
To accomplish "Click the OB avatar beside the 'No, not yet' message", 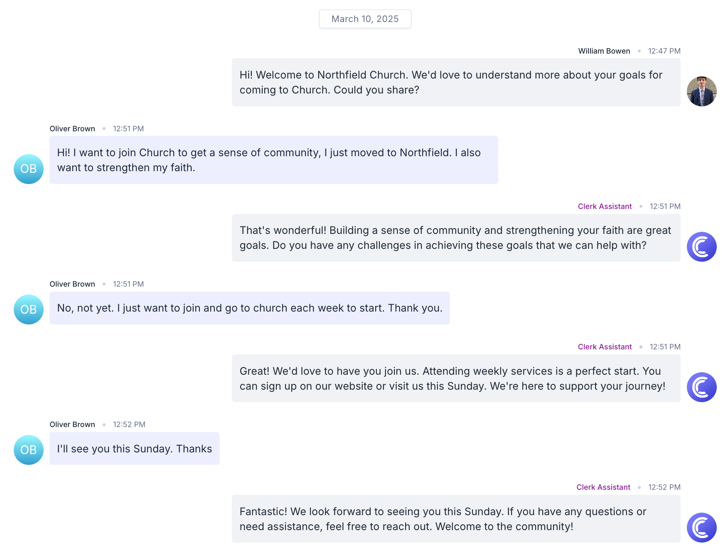I will tap(29, 309).
